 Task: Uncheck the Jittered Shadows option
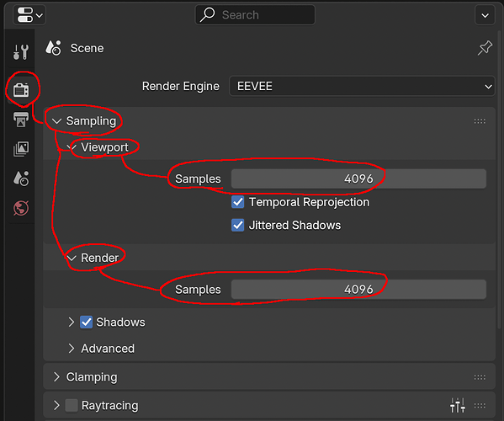(x=238, y=225)
